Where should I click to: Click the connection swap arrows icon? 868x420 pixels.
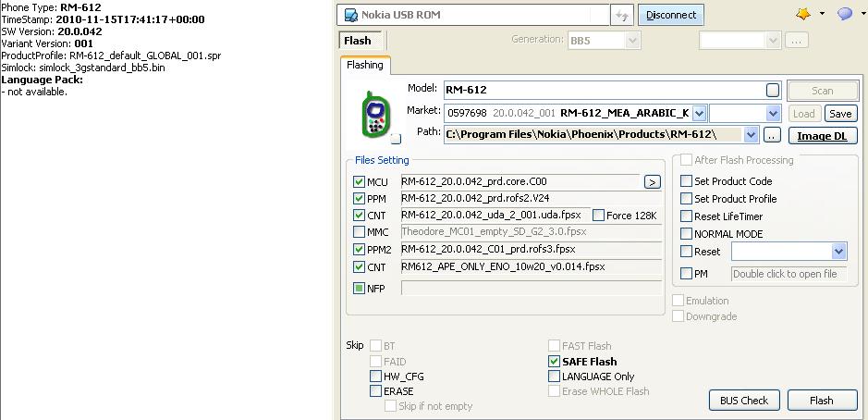pos(622,16)
